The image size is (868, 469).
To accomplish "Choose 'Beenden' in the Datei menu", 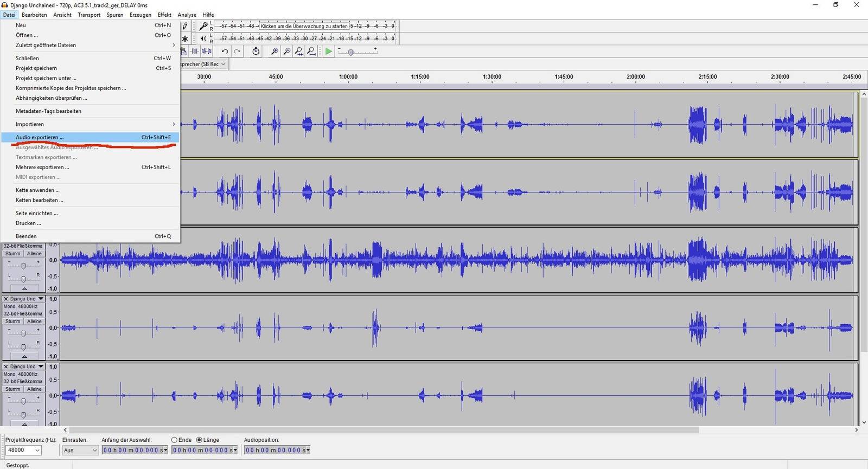I will click(90, 236).
